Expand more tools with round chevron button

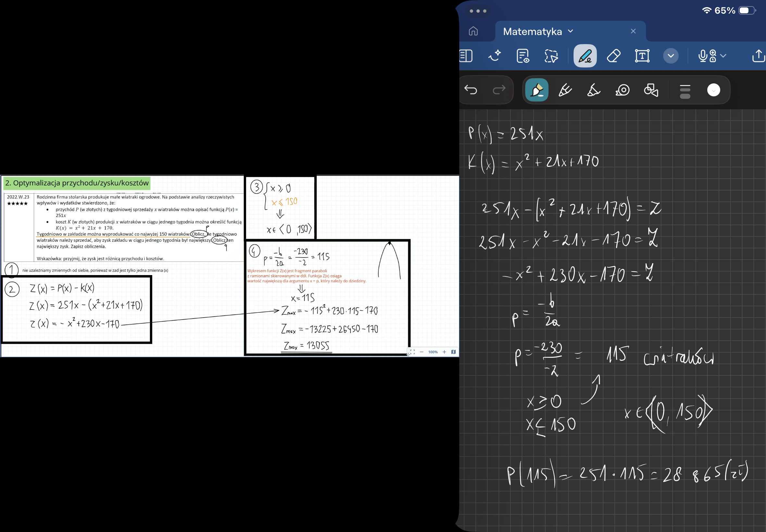tap(671, 56)
